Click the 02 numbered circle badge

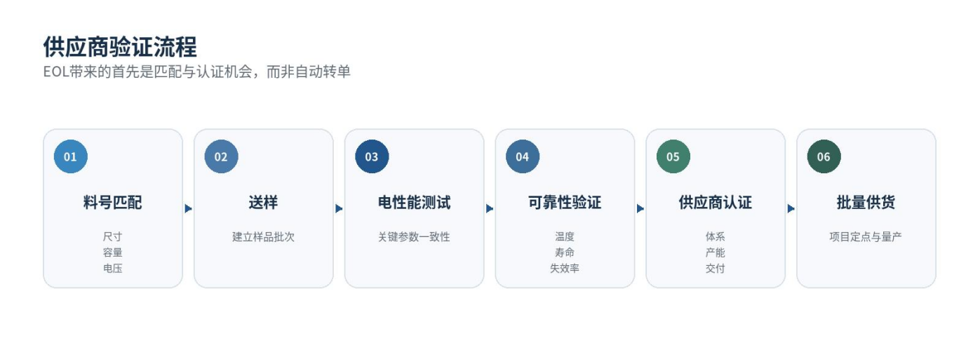(222, 156)
